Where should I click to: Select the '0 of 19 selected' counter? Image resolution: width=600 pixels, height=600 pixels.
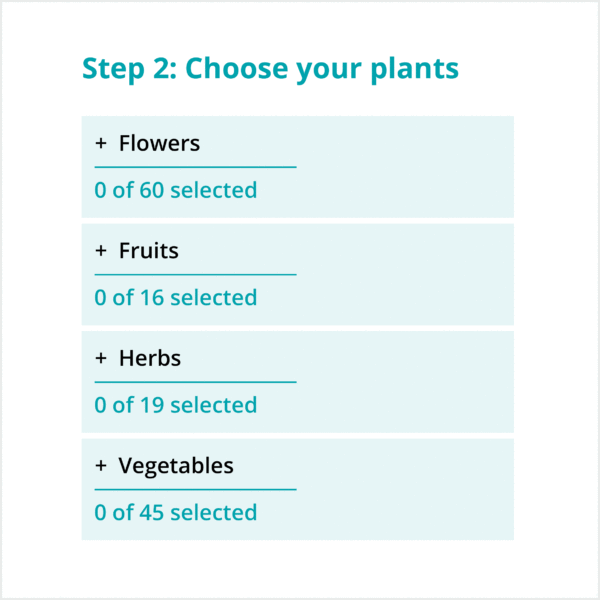(x=176, y=405)
